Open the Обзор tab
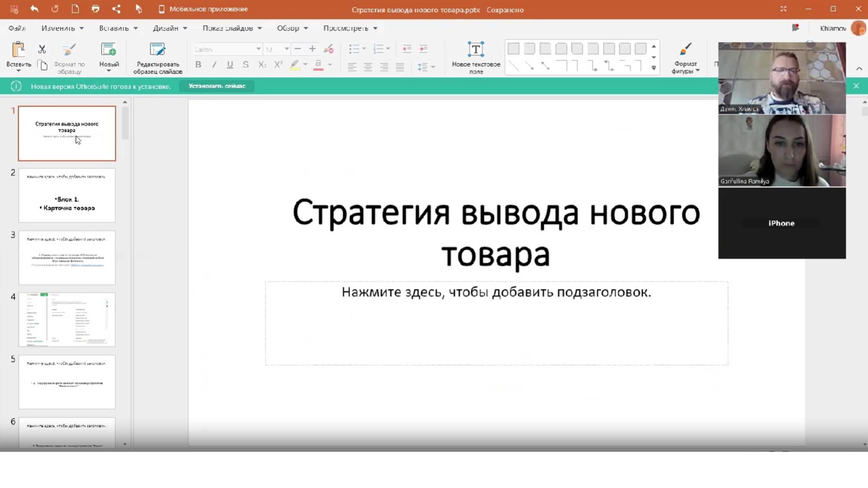The image size is (868, 488). click(292, 28)
